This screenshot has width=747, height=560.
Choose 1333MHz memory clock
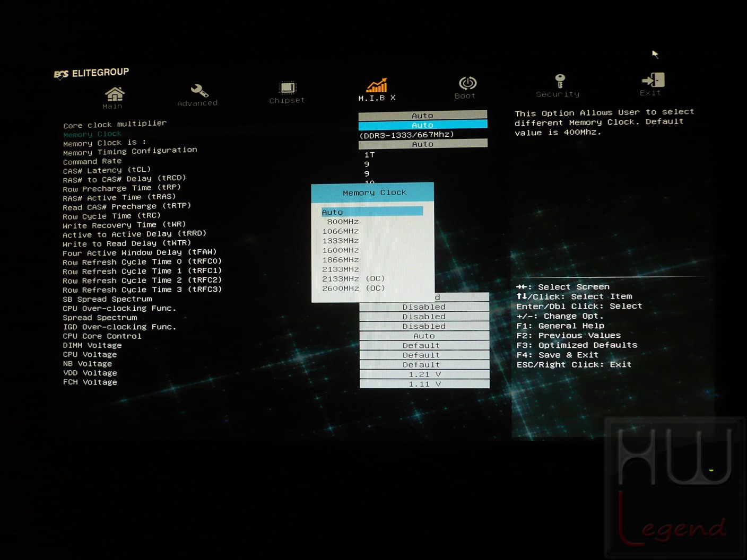pos(341,241)
